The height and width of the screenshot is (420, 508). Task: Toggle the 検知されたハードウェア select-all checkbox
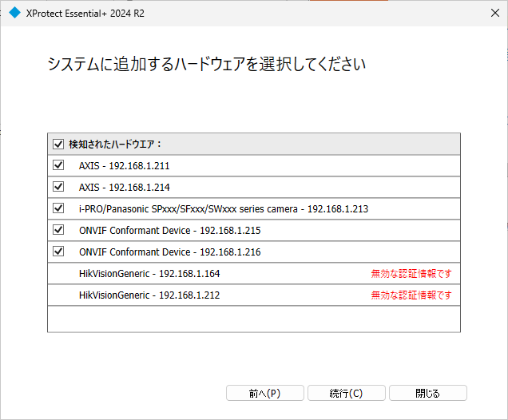[x=58, y=144]
